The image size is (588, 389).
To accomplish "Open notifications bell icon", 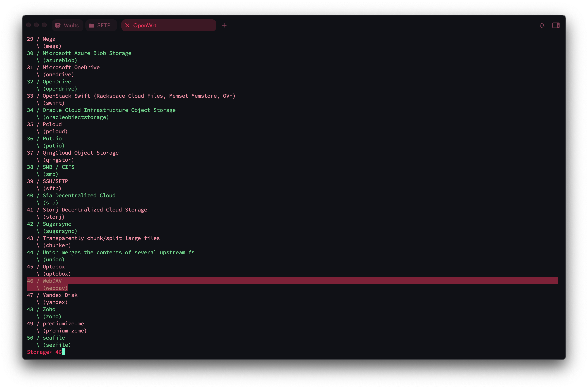I will pyautogui.click(x=542, y=25).
